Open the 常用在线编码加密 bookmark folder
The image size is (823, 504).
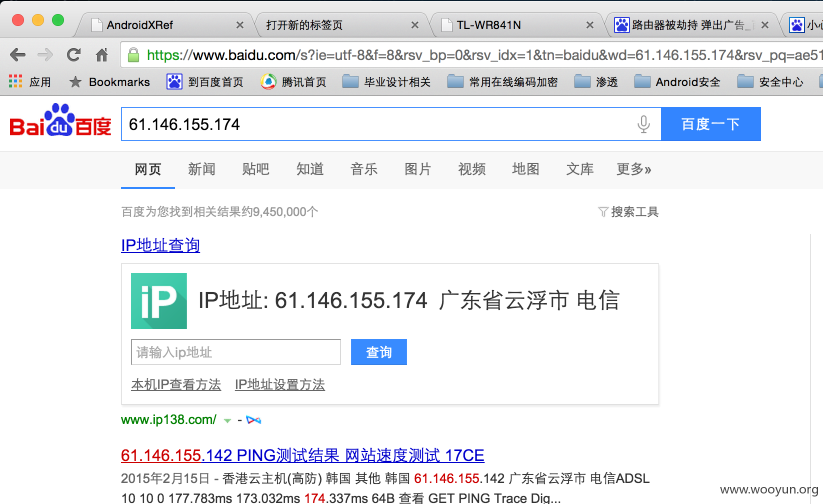[x=502, y=81]
